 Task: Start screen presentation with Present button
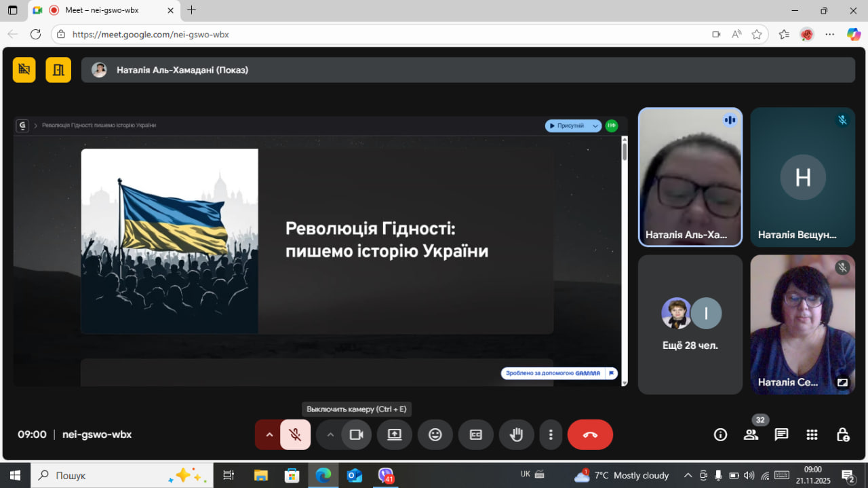[395, 435]
